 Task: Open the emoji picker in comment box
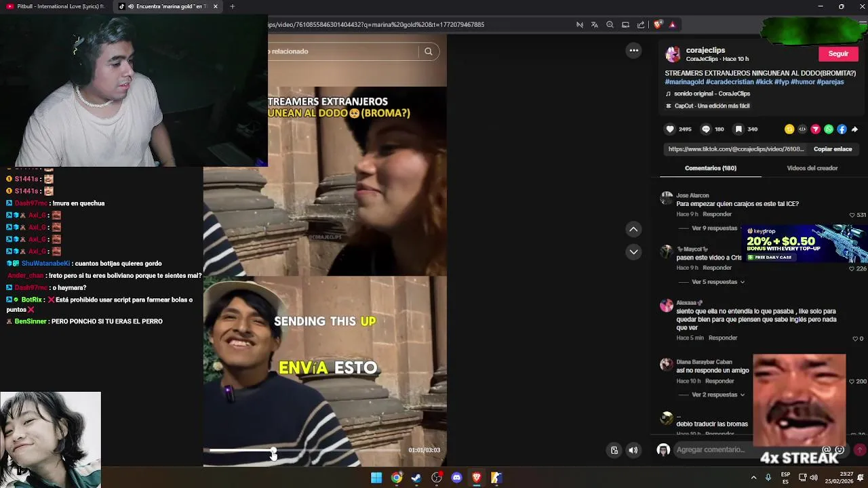[x=840, y=449]
